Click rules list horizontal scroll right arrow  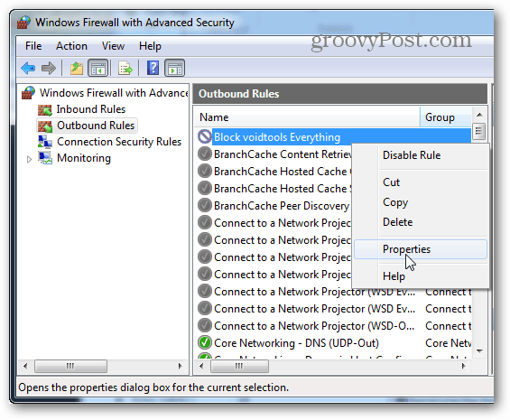[x=463, y=367]
